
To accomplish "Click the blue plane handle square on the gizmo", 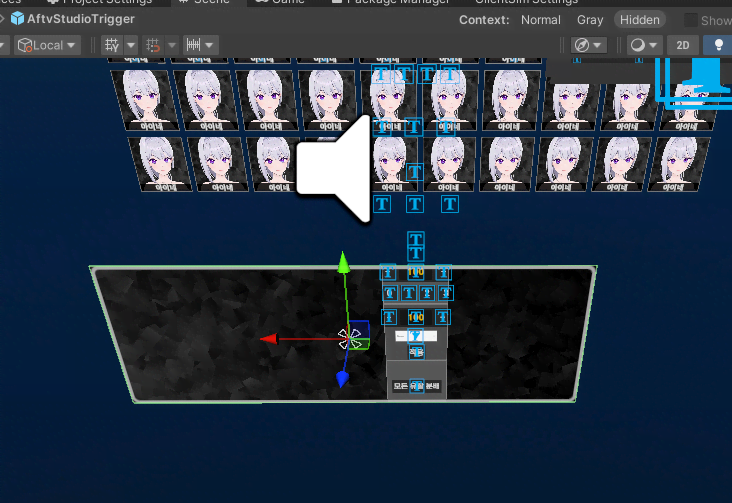I will pos(359,330).
